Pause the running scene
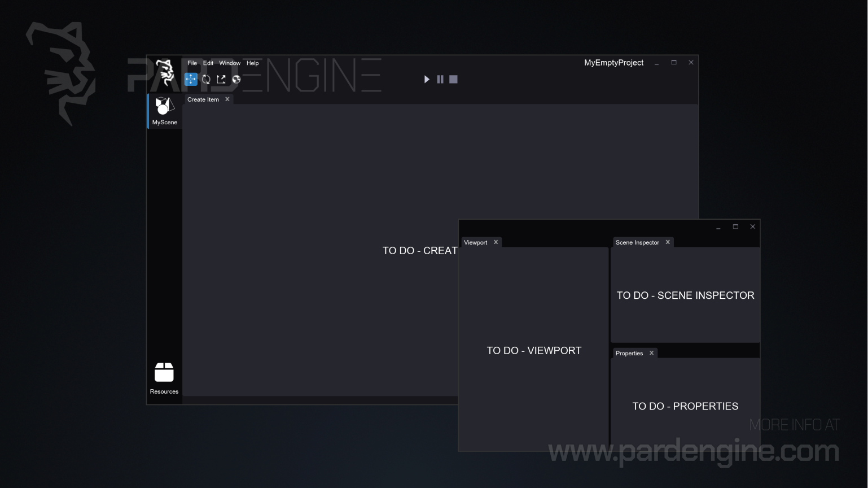Viewport: 868px width, 488px height. [440, 80]
